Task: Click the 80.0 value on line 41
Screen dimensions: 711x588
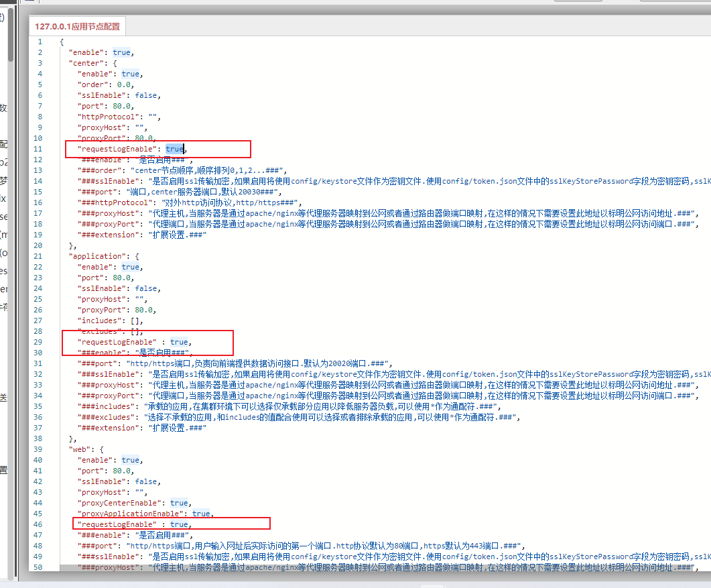Action: point(121,471)
